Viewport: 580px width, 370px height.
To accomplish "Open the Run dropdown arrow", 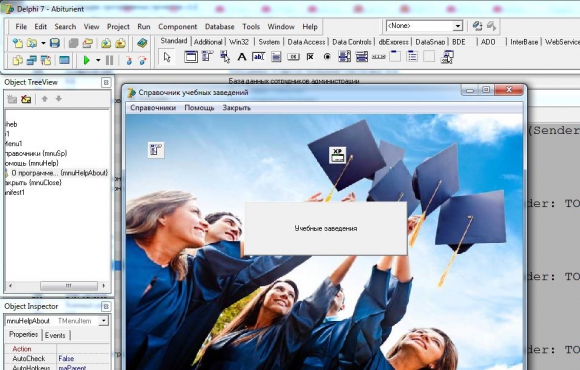I will (x=98, y=60).
